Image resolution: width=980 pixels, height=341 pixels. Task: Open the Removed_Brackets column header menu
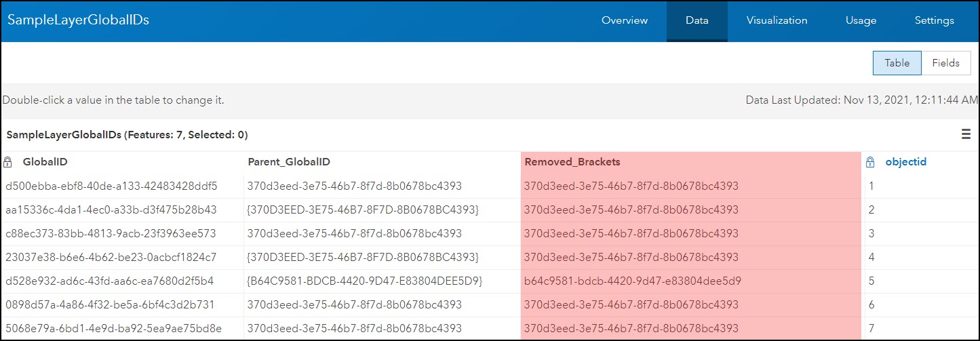tap(572, 162)
